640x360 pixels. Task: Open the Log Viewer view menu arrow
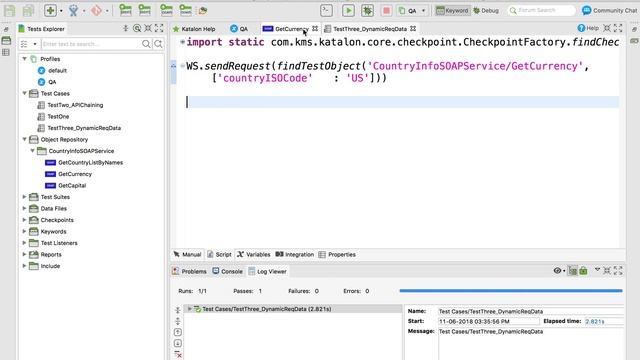(597, 270)
